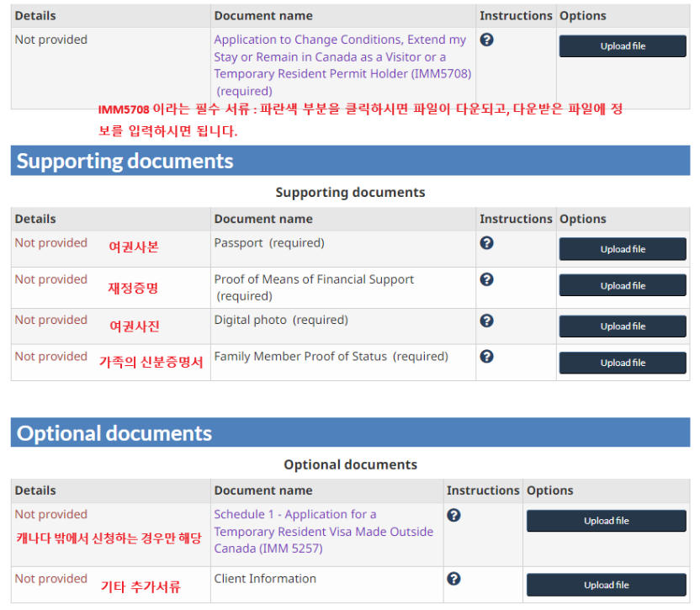
Task: Click 'Document name' header in Supporting documents table
Action: click(263, 219)
